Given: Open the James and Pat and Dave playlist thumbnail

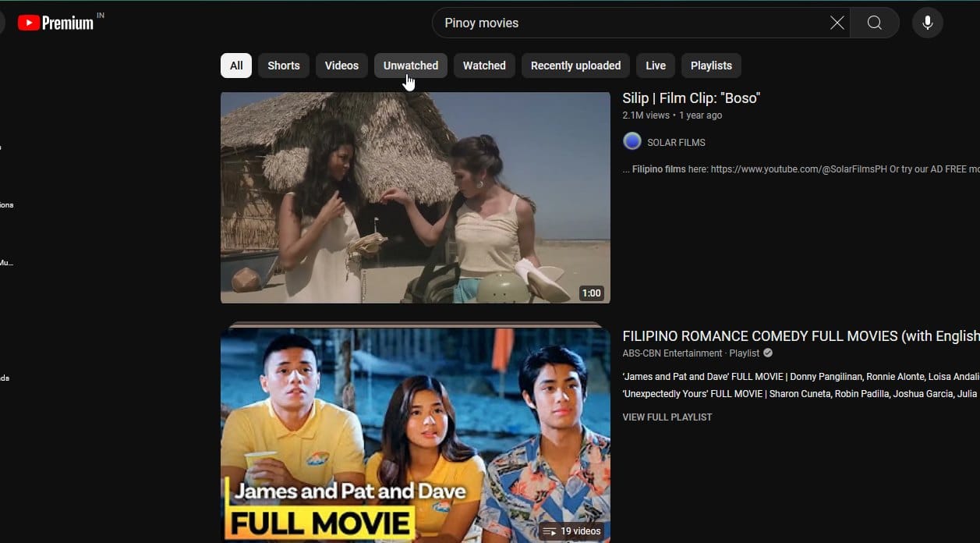Looking at the screenshot, I should (x=416, y=434).
